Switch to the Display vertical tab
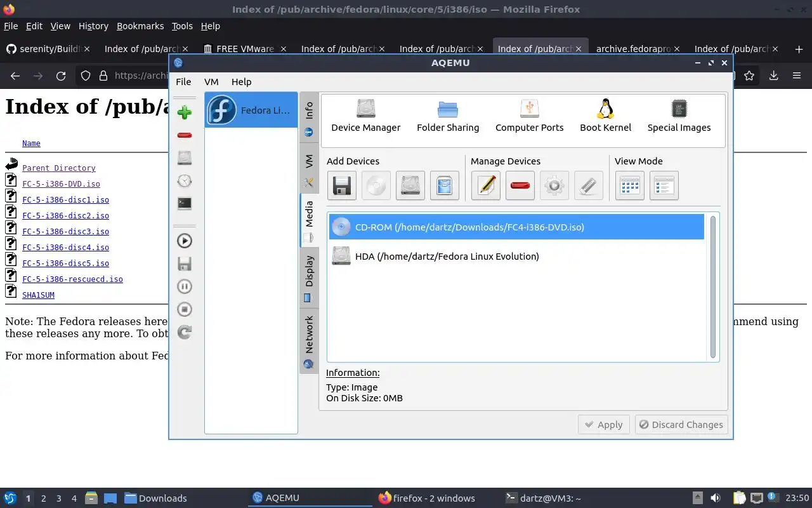The image size is (812, 508). pyautogui.click(x=309, y=277)
